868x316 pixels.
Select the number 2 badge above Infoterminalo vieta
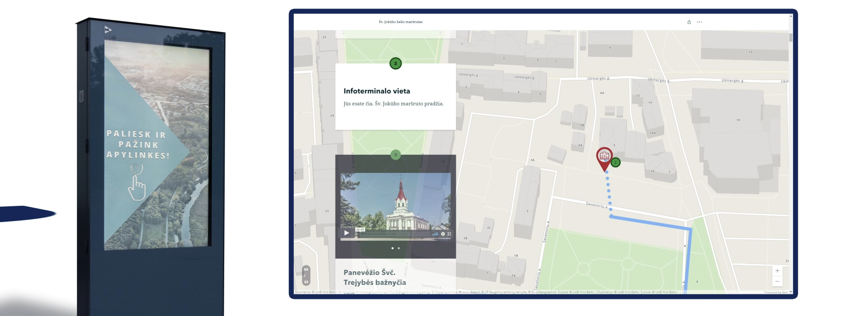coord(396,64)
